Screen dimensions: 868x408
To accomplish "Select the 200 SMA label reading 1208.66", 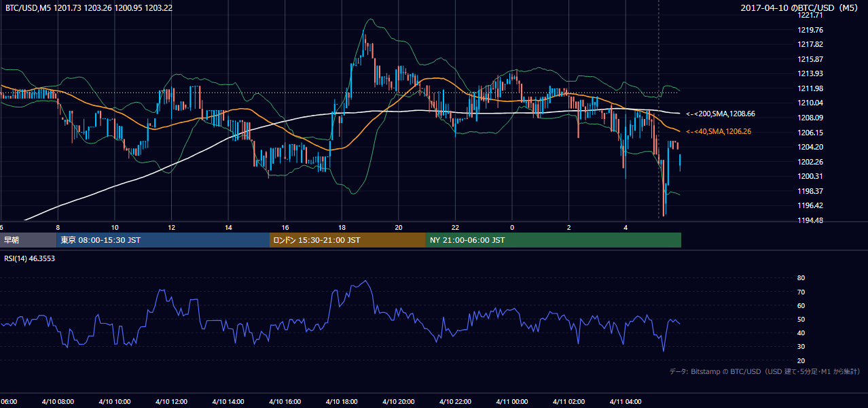I will click(721, 114).
